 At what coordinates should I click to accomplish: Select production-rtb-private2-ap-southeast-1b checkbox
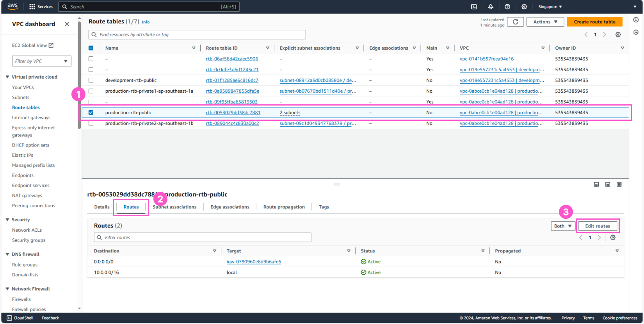(x=91, y=123)
